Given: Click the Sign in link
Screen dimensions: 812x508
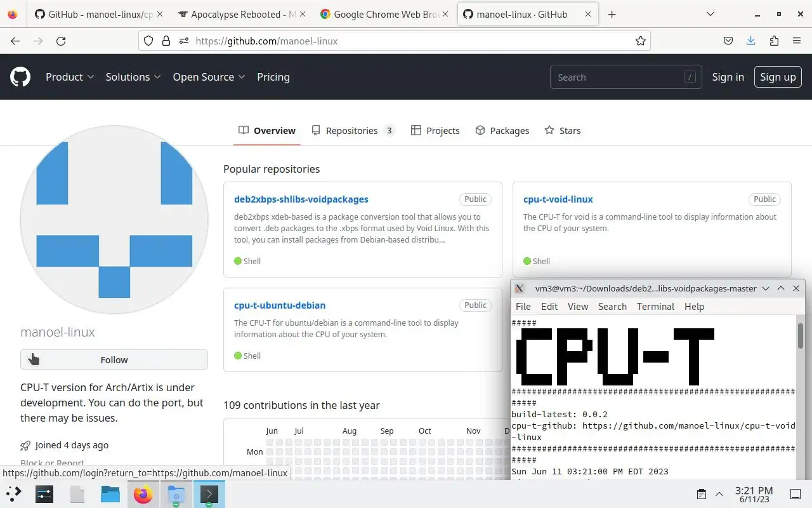Looking at the screenshot, I should pos(728,77).
